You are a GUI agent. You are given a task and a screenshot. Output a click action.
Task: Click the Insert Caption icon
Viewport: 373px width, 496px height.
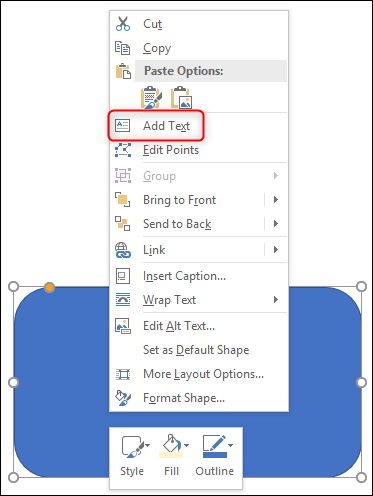pos(123,276)
